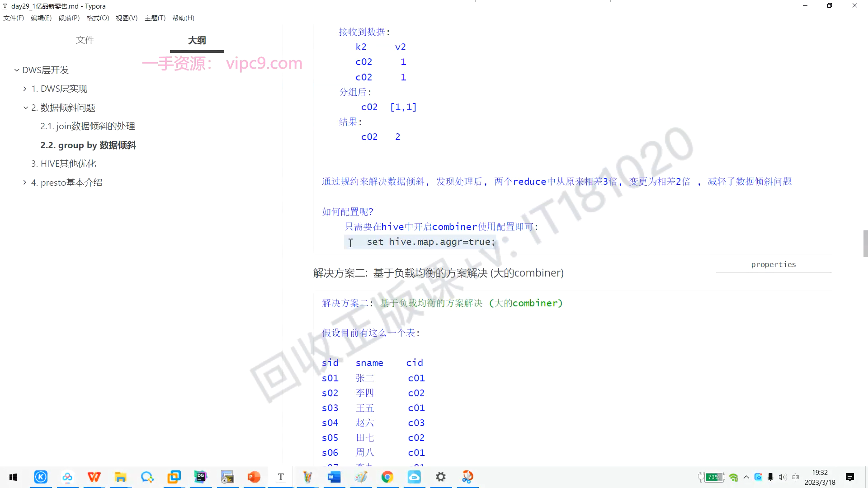Screen dimensions: 868x488
Task: Open Microsoft Word from taskbar
Action: 334,477
